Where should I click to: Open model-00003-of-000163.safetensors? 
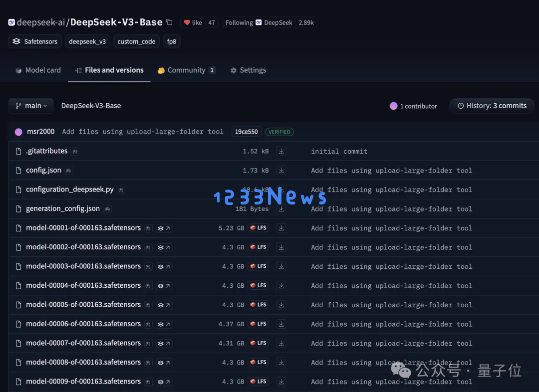click(83, 266)
